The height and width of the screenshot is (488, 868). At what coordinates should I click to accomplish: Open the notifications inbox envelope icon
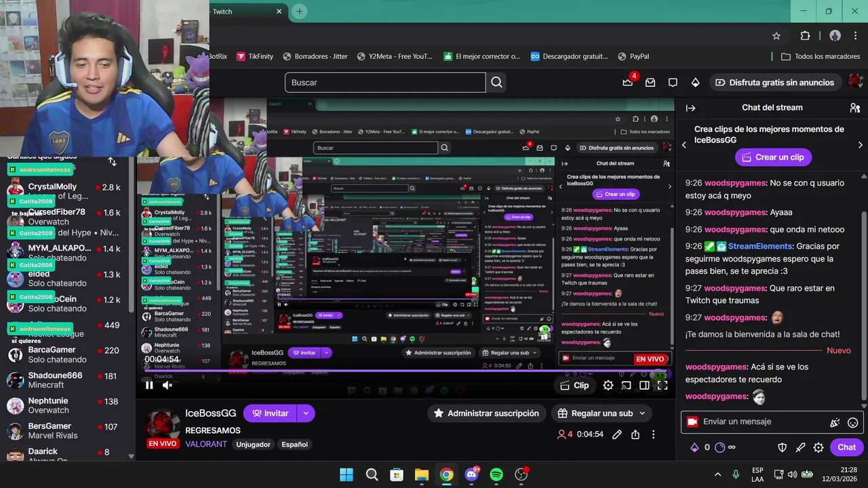(650, 83)
